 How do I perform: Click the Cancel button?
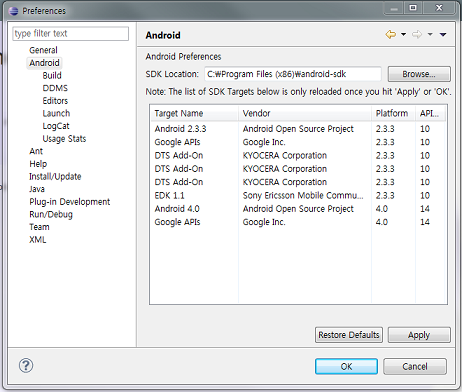415,366
